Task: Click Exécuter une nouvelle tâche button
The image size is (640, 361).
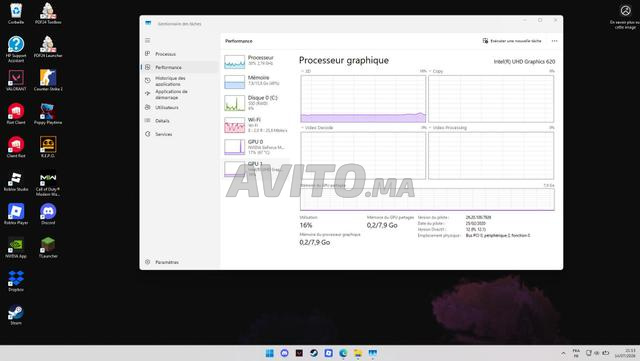Action: click(512, 41)
